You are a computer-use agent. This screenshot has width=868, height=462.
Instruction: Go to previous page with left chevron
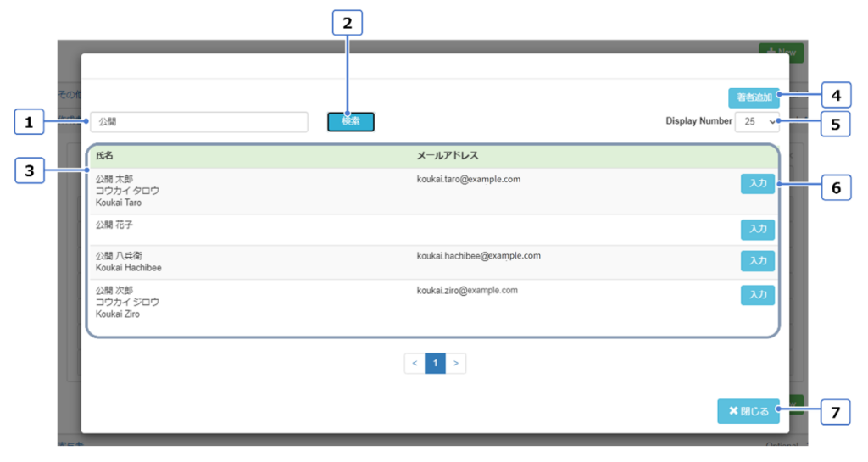(x=415, y=364)
